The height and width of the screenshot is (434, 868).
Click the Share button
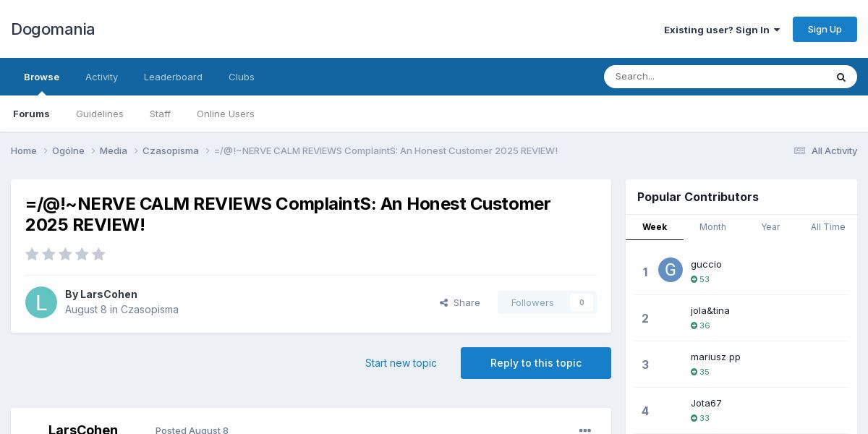tap(460, 302)
